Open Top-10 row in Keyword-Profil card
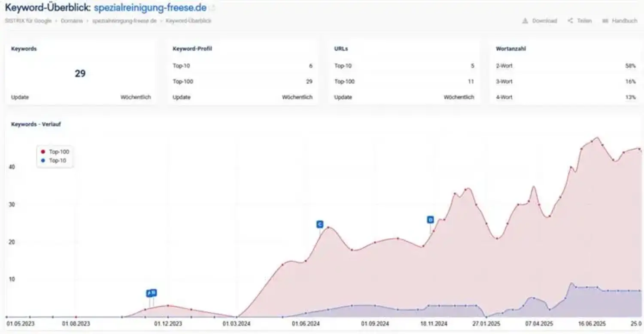The height and width of the screenshot is (334, 644). coord(242,66)
